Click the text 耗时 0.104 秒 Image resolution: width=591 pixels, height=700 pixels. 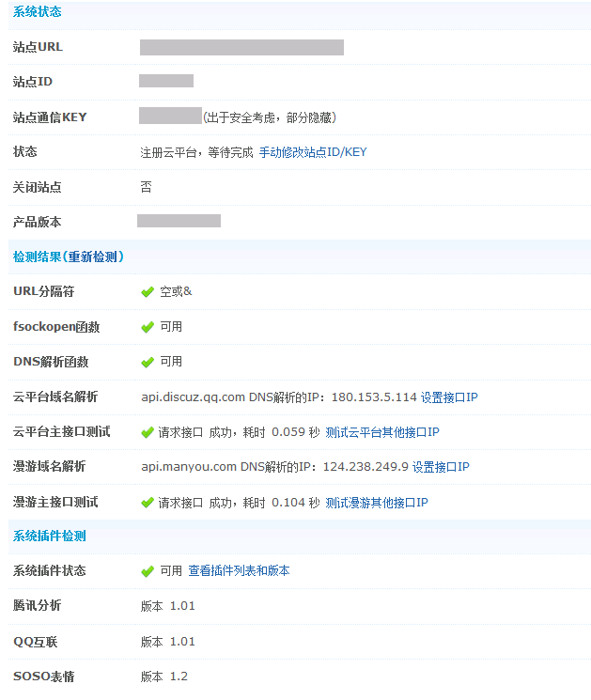(281, 503)
